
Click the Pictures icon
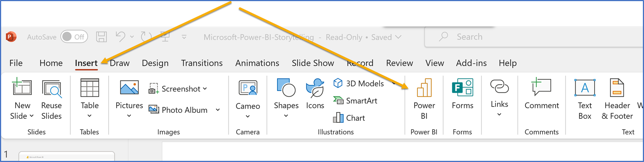pyautogui.click(x=129, y=88)
